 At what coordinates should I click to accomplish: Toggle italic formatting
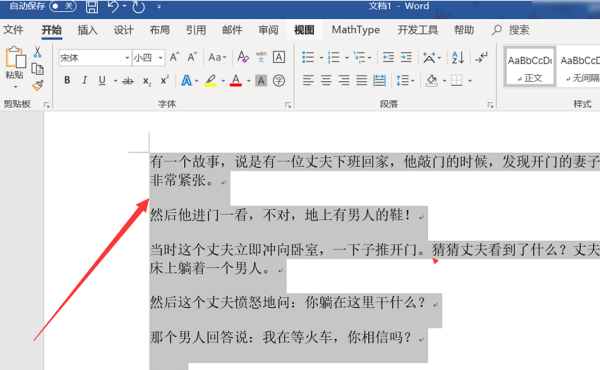pyautogui.click(x=84, y=80)
